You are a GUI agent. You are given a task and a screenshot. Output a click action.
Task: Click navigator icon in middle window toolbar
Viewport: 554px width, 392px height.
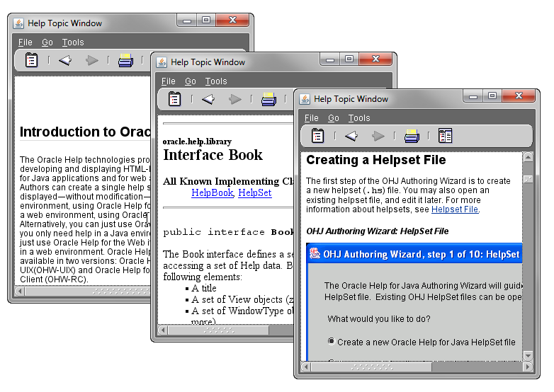[x=174, y=99]
